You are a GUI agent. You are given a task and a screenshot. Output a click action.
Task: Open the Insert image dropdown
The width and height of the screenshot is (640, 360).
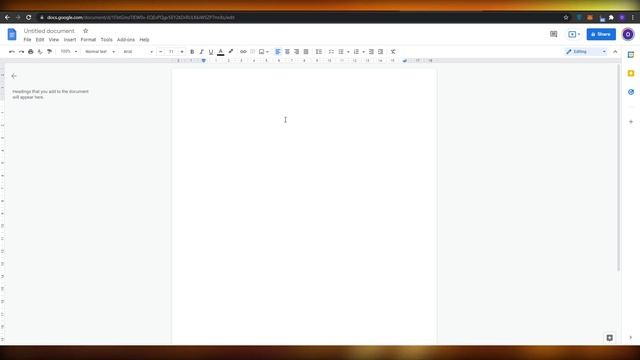pyautogui.click(x=264, y=52)
